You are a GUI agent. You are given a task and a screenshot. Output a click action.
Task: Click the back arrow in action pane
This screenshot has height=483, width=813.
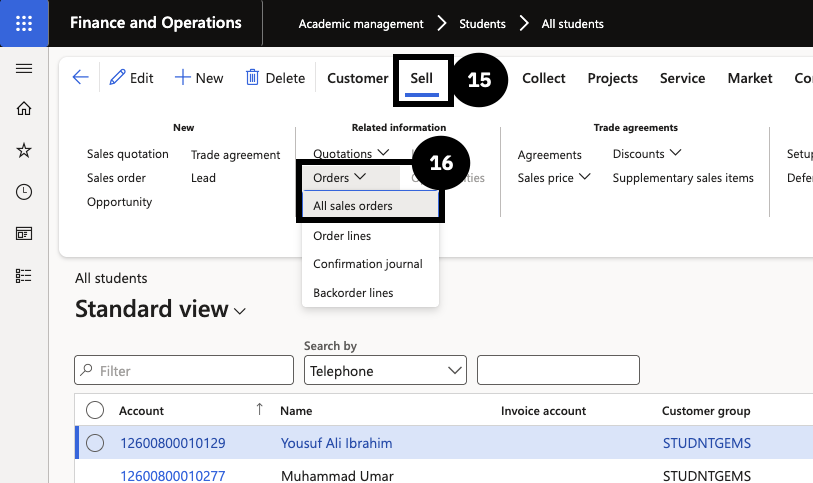click(x=80, y=78)
